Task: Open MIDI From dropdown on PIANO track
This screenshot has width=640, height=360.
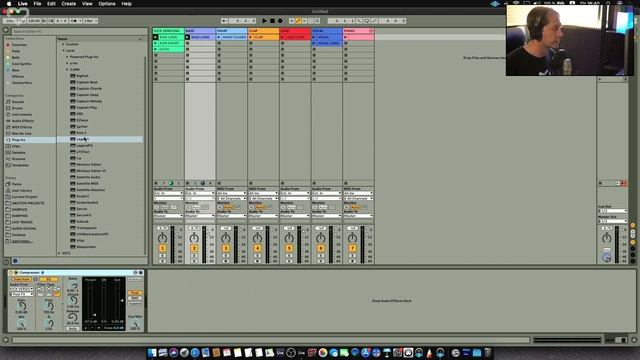Action: [358, 193]
